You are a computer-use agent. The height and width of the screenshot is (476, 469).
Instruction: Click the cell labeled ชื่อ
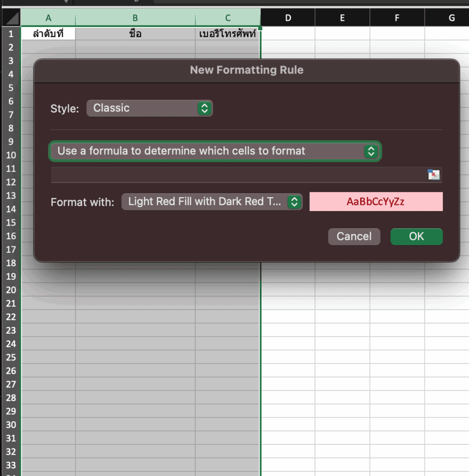pos(135,34)
